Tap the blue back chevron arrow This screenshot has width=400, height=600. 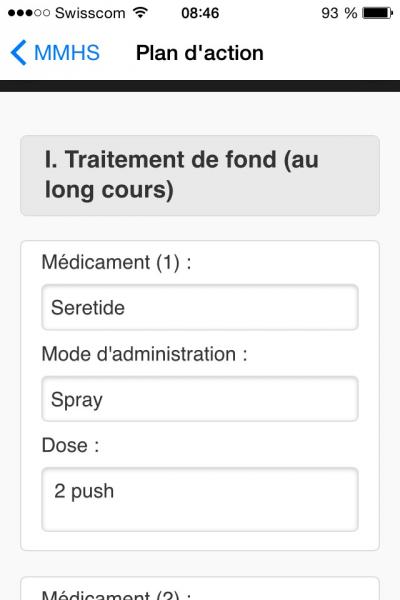(x=18, y=52)
